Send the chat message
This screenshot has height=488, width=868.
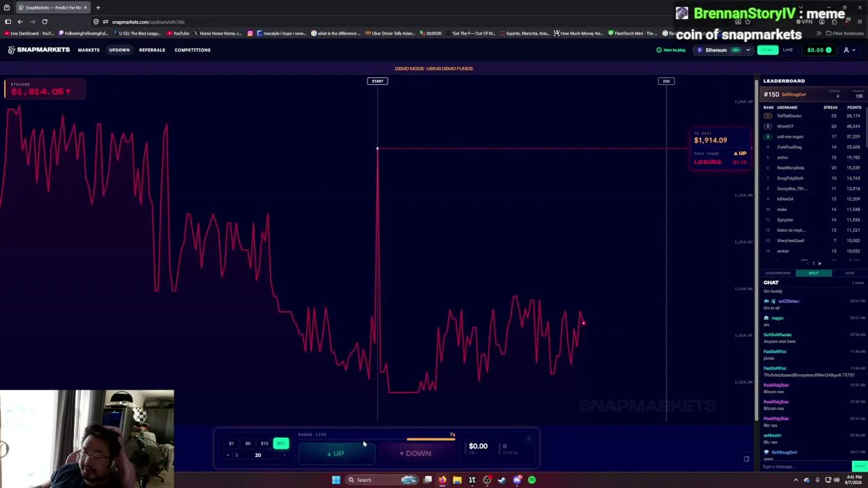[x=859, y=466]
